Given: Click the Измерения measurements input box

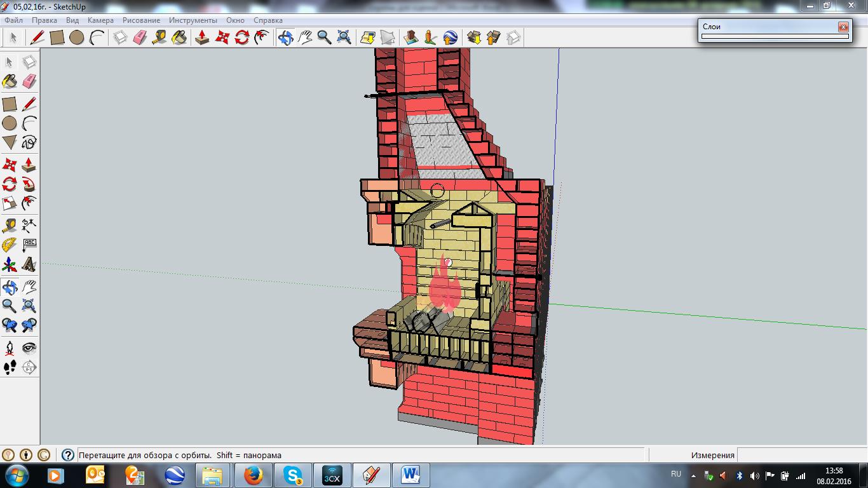Looking at the screenshot, I should 801,455.
